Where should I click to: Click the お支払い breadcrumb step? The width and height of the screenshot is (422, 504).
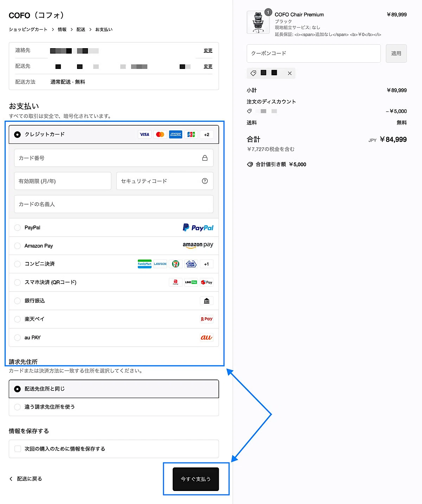[x=104, y=30]
